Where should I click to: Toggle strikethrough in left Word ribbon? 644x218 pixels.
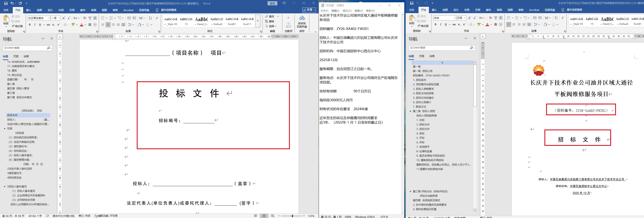tap(48, 24)
